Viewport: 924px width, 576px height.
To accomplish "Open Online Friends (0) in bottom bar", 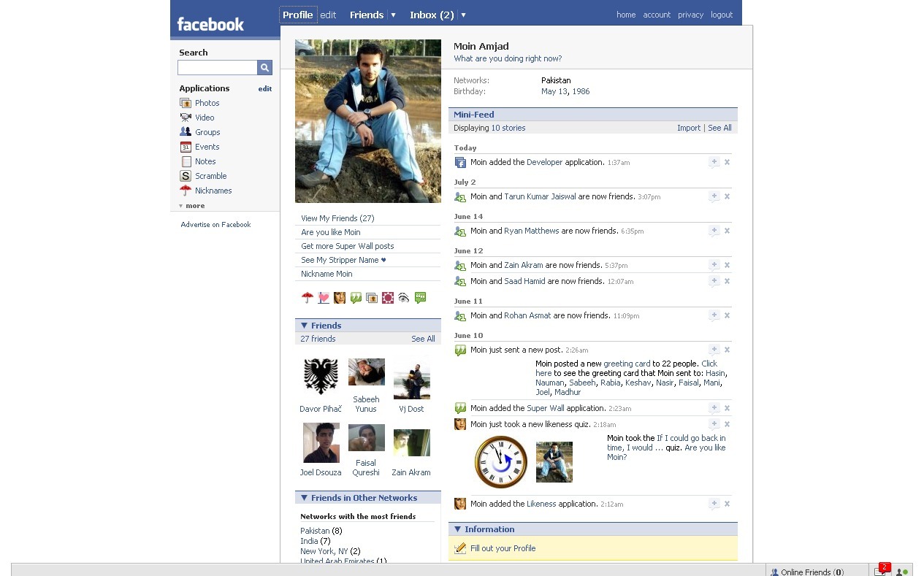I will point(807,572).
